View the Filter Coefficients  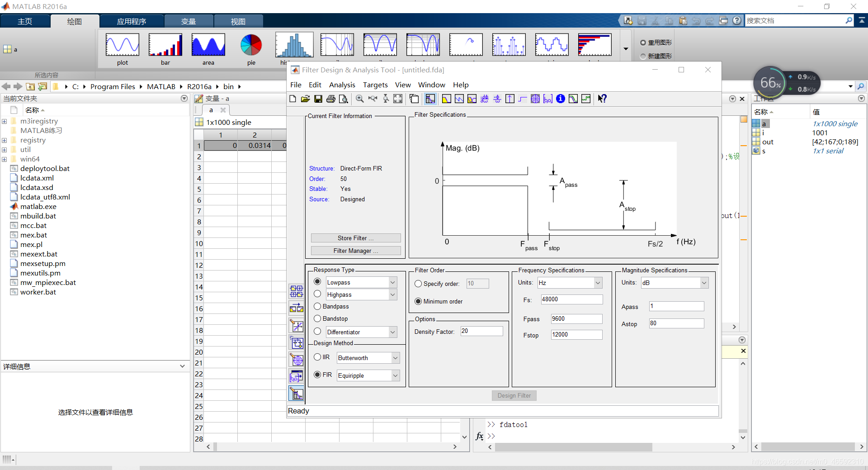[x=548, y=99]
